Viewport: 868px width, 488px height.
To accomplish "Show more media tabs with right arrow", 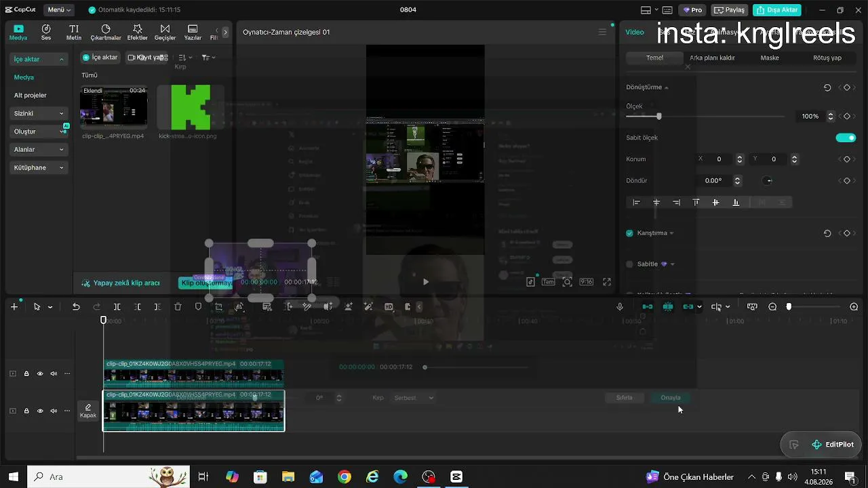I will point(225,32).
